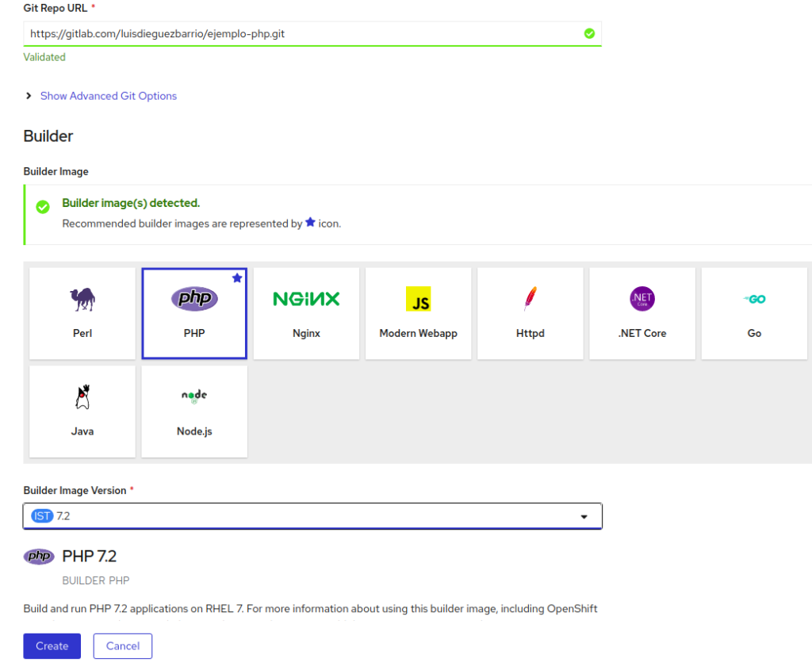
Task: Click the dropdown caret arrow for version 7.2
Action: click(584, 517)
